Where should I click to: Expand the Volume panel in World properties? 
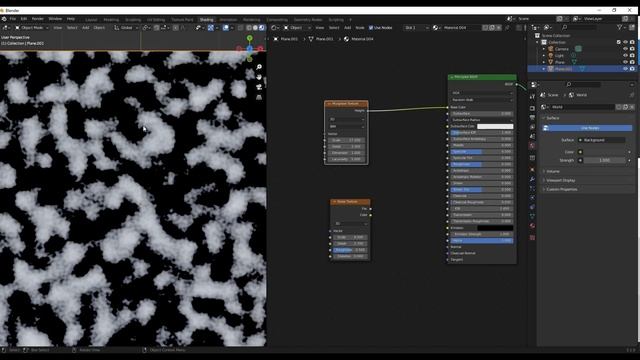click(x=553, y=171)
